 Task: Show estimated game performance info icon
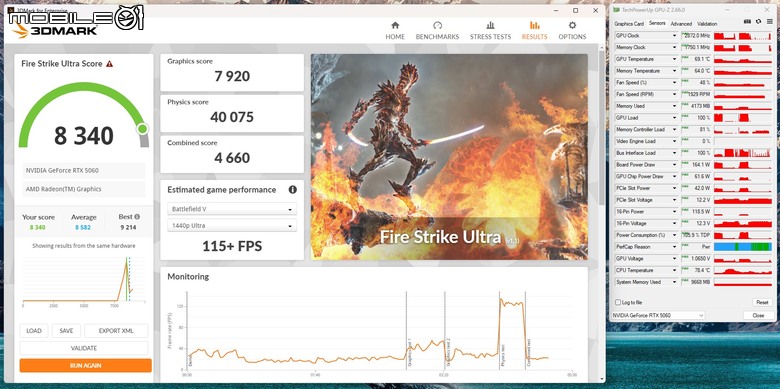pyautogui.click(x=292, y=190)
